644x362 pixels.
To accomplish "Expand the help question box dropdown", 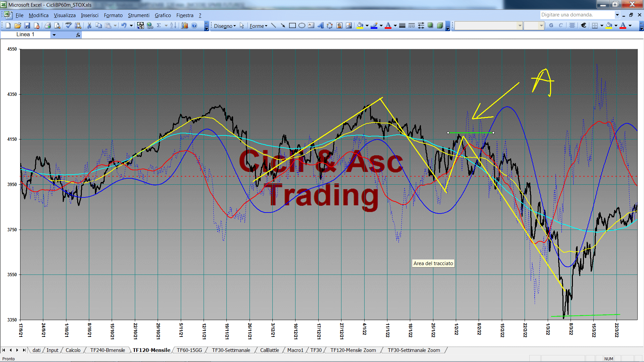I will 617,15.
